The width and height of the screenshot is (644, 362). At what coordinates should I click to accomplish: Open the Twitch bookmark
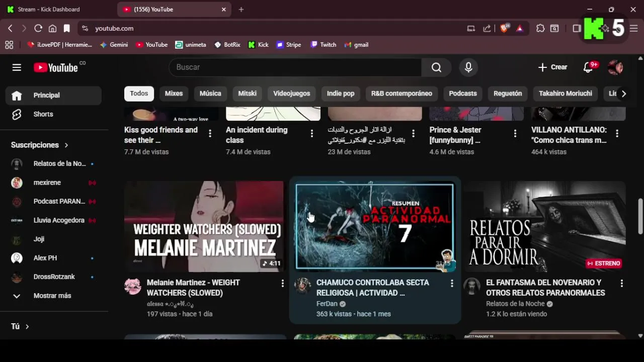[324, 45]
